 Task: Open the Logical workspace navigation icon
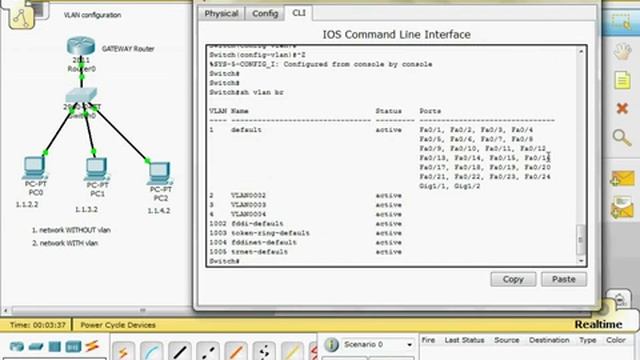[x=21, y=17]
